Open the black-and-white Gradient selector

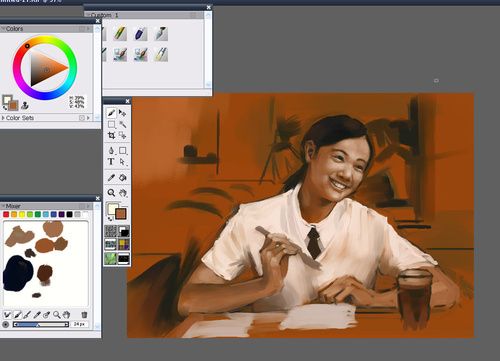point(124,231)
